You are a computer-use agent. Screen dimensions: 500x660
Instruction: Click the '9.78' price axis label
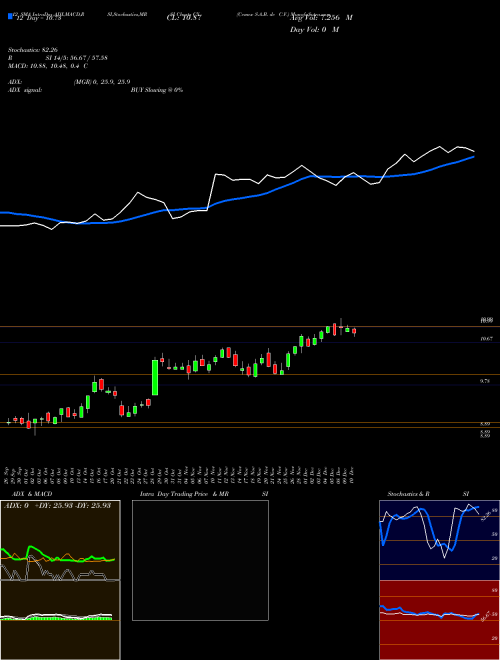coord(485,381)
